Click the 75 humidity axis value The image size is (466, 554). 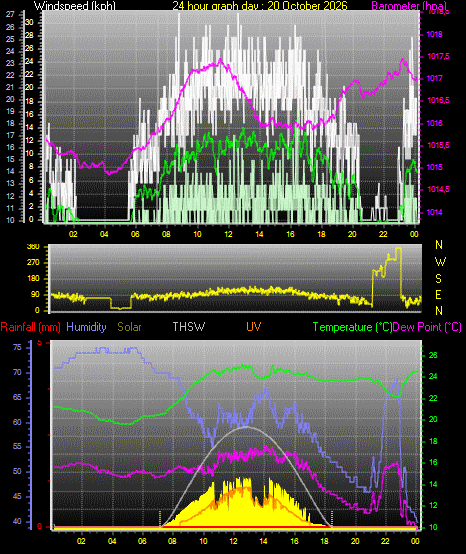pos(17,348)
